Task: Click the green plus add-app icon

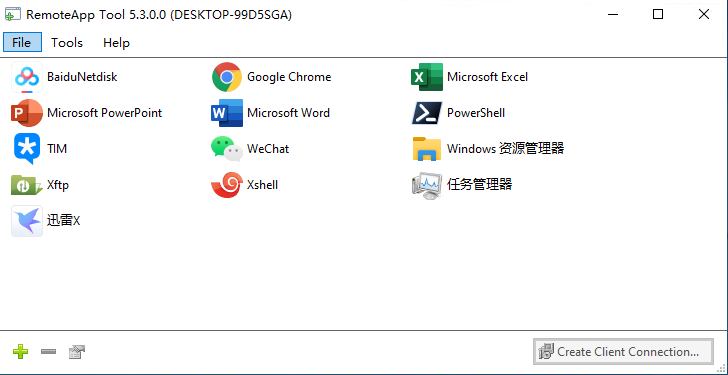Action: point(20,352)
